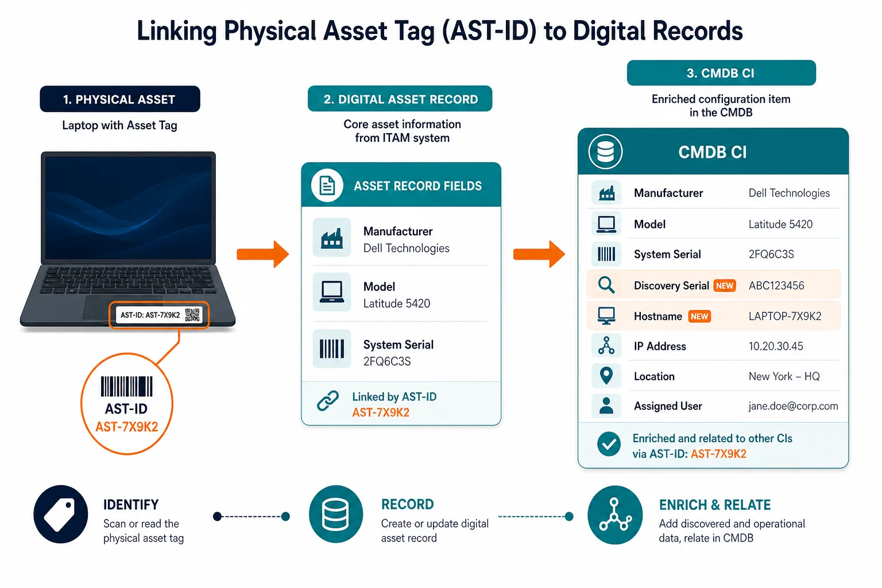Click the person icon in Assigned User row
The height and width of the screenshot is (588, 882).
pos(606,406)
